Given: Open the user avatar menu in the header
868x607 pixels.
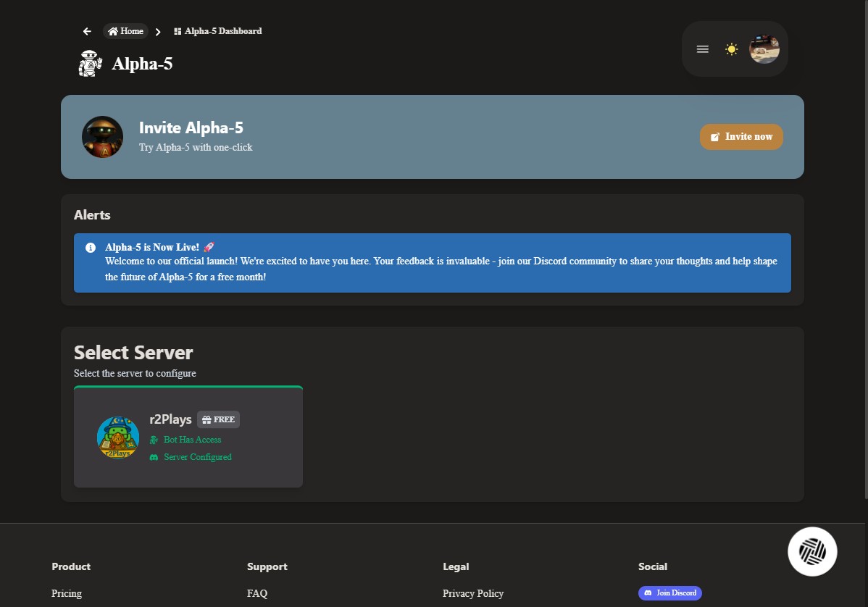Looking at the screenshot, I should point(764,49).
